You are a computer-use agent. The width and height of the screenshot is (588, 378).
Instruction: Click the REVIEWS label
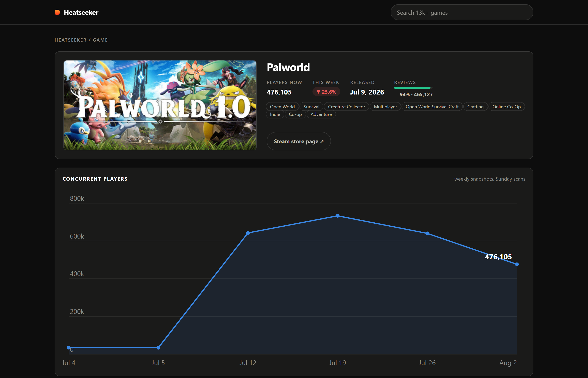click(x=405, y=82)
